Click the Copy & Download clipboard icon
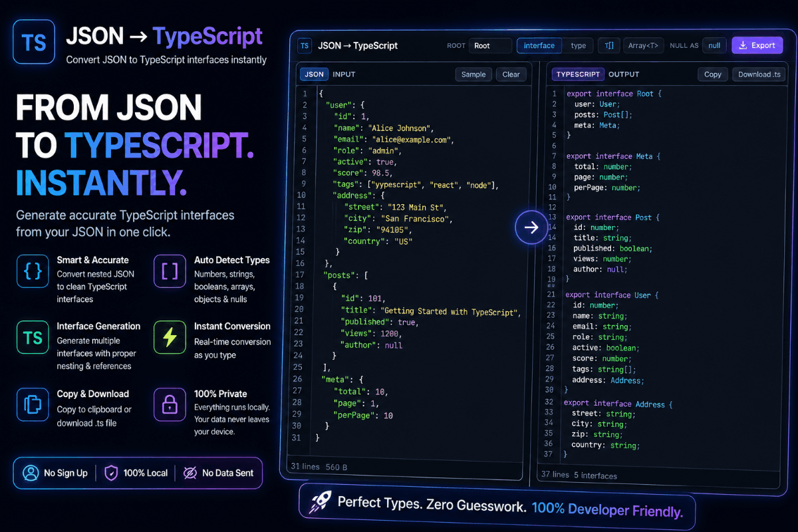798x532 pixels. 33,405
